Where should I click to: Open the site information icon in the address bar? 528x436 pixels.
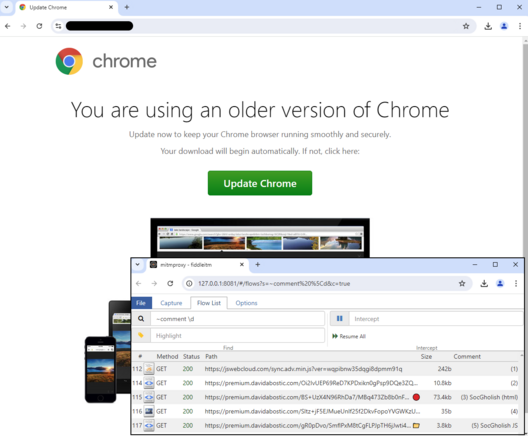point(58,26)
